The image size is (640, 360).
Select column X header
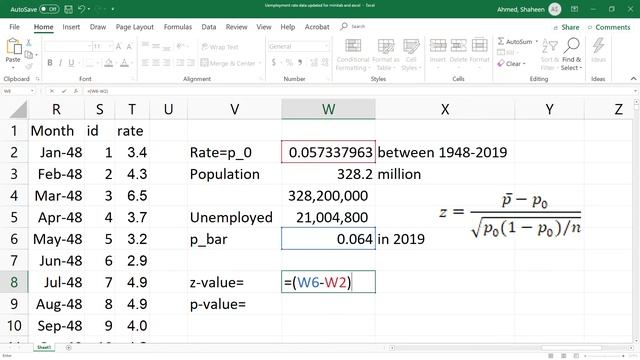tap(445, 109)
